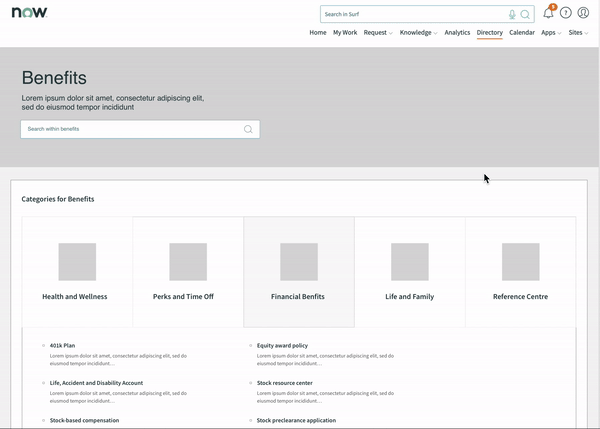Expand the Knowledge menu
This screenshot has height=429, width=600.
(x=418, y=33)
